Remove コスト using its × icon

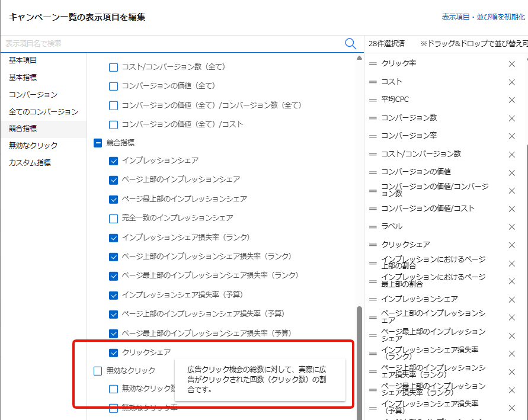point(511,82)
